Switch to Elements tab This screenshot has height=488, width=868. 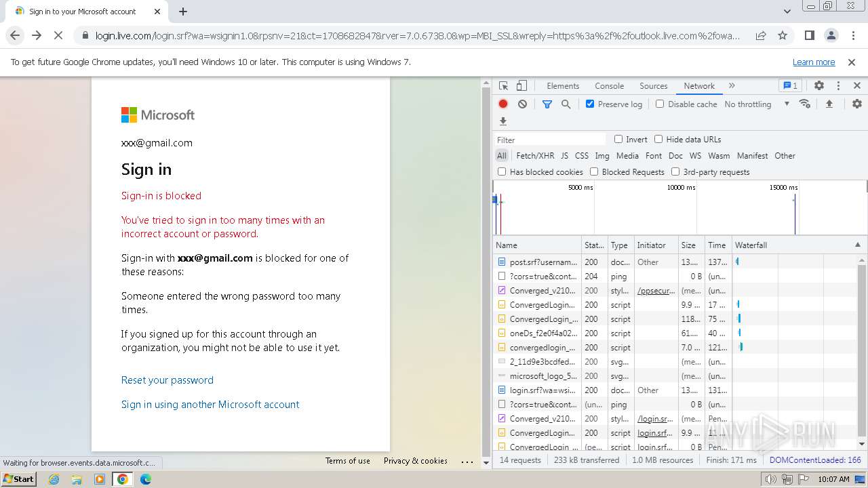(563, 86)
